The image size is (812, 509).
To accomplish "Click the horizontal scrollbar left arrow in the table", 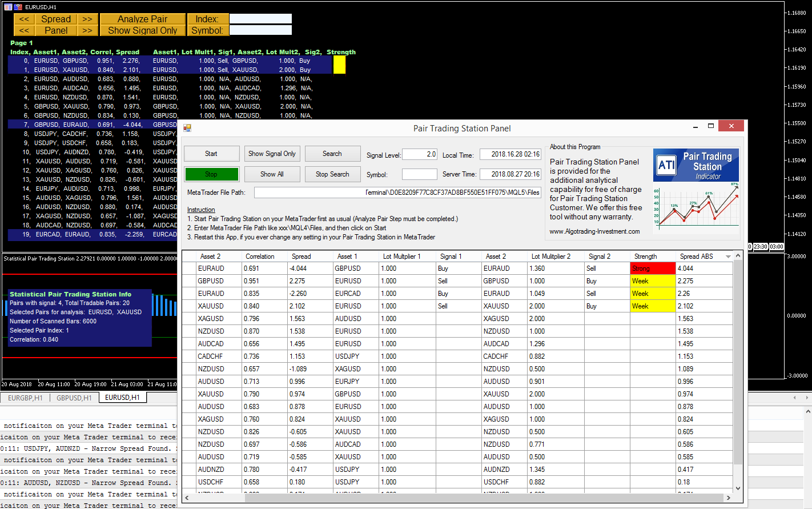I will [x=187, y=498].
